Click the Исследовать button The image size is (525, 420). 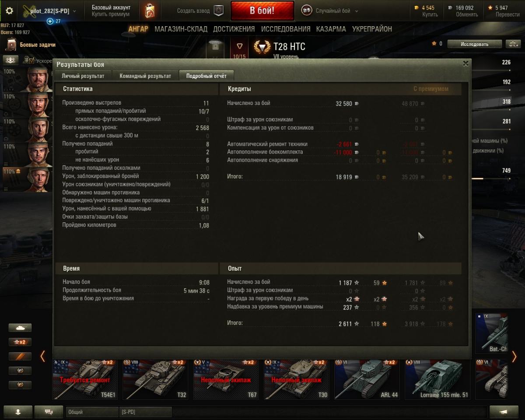474,44
